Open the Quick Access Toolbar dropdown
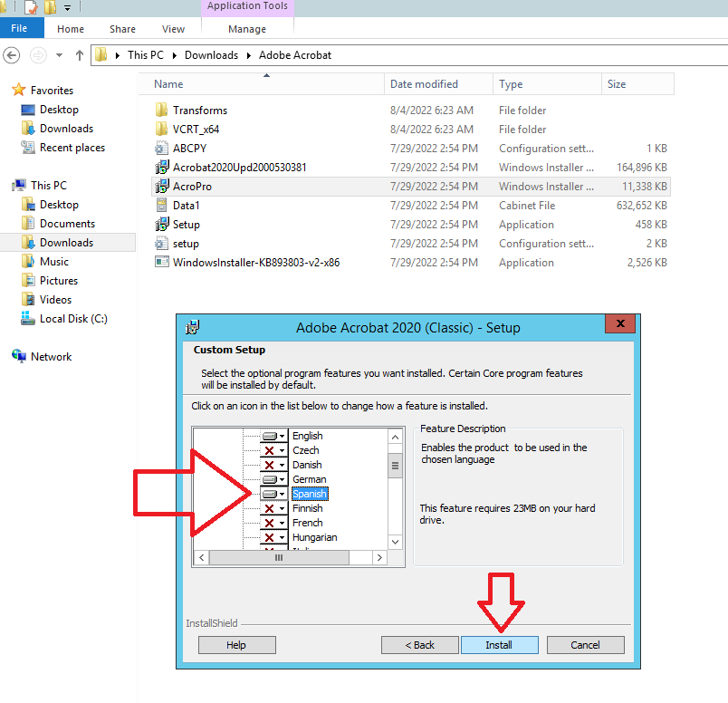 (x=67, y=7)
